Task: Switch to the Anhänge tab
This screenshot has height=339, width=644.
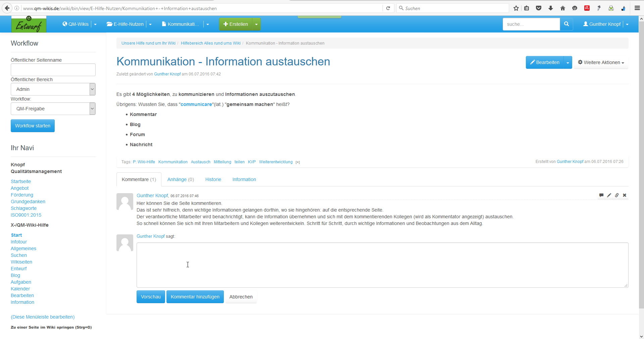Action: pos(181,180)
